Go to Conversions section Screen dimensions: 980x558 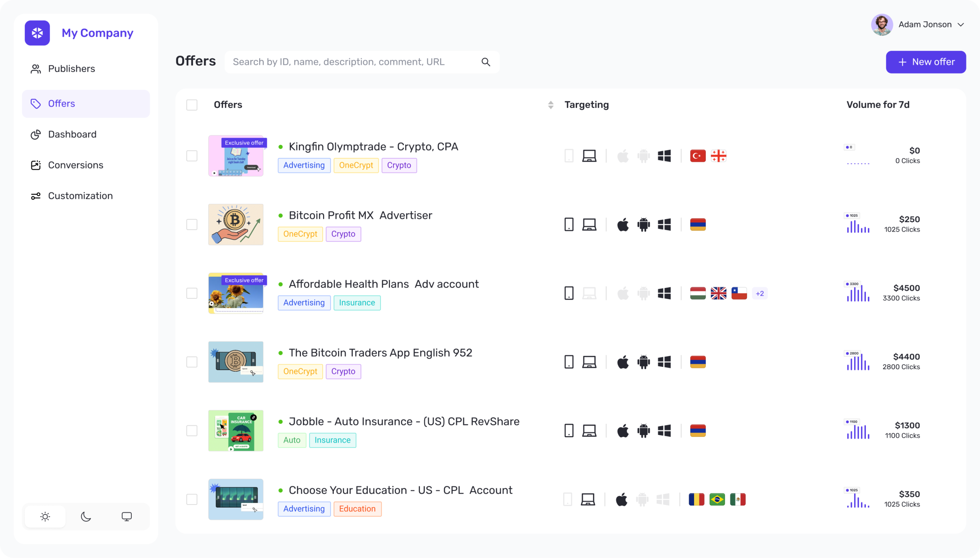[75, 165]
